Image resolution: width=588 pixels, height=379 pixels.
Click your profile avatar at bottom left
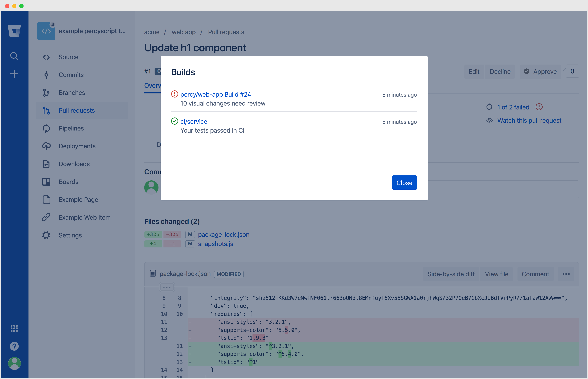(14, 363)
